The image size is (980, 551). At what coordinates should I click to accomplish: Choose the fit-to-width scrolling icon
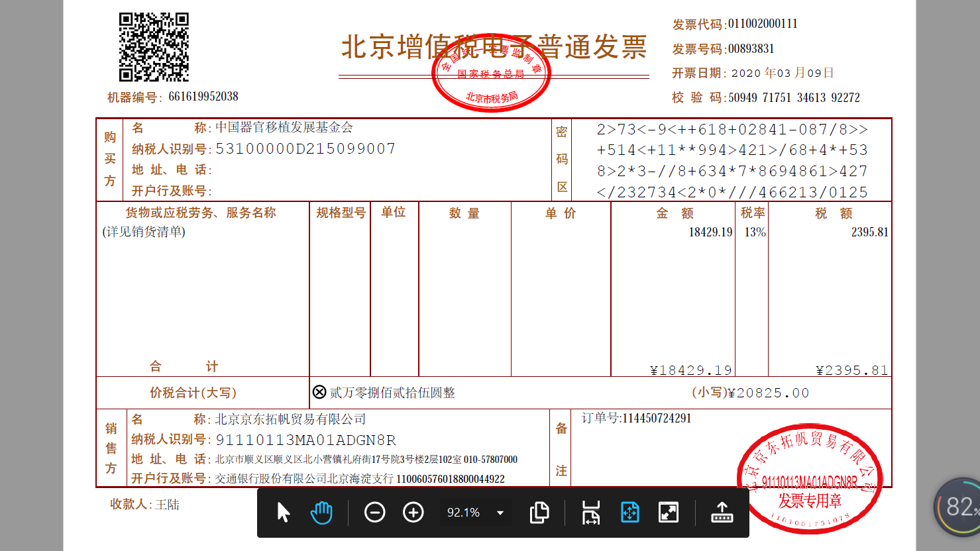click(x=590, y=513)
